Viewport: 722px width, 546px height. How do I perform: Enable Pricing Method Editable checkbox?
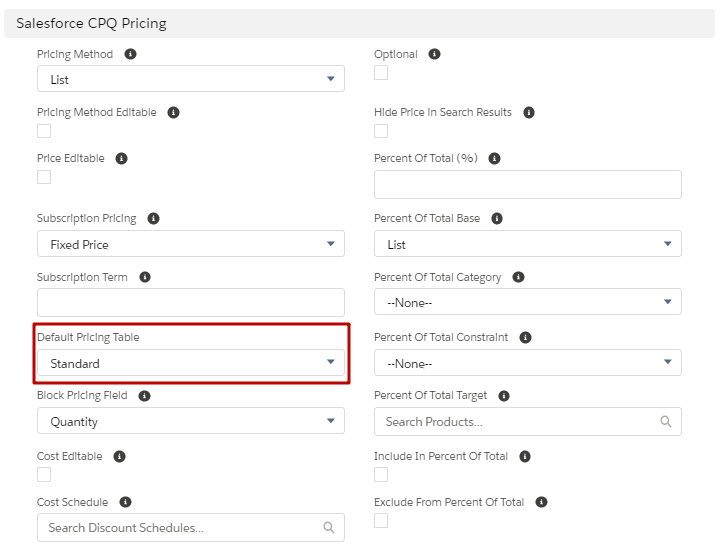pyautogui.click(x=44, y=131)
